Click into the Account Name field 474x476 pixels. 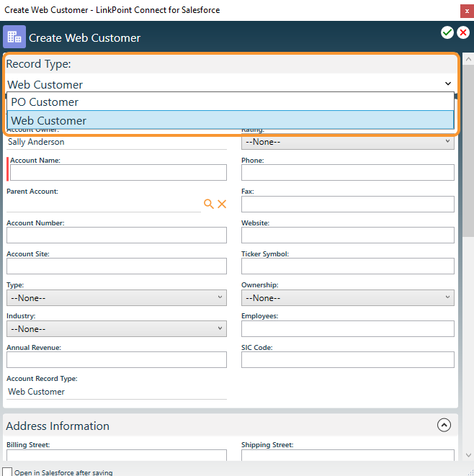click(x=118, y=172)
